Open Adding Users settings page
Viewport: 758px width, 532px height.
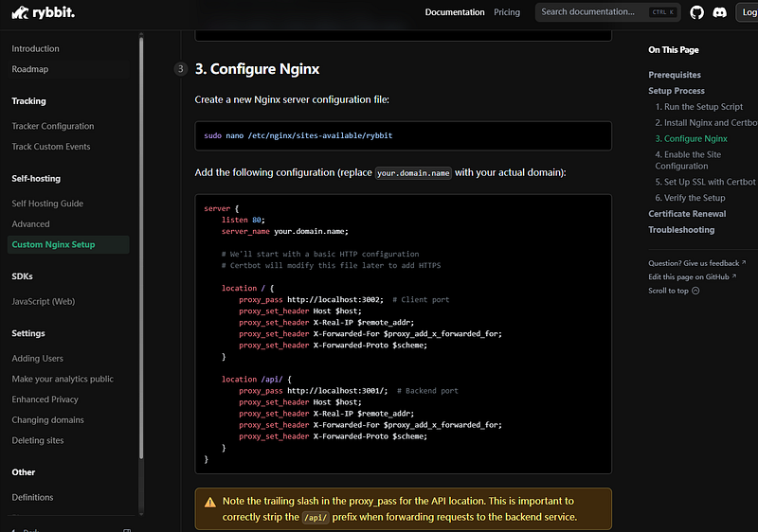coord(37,358)
